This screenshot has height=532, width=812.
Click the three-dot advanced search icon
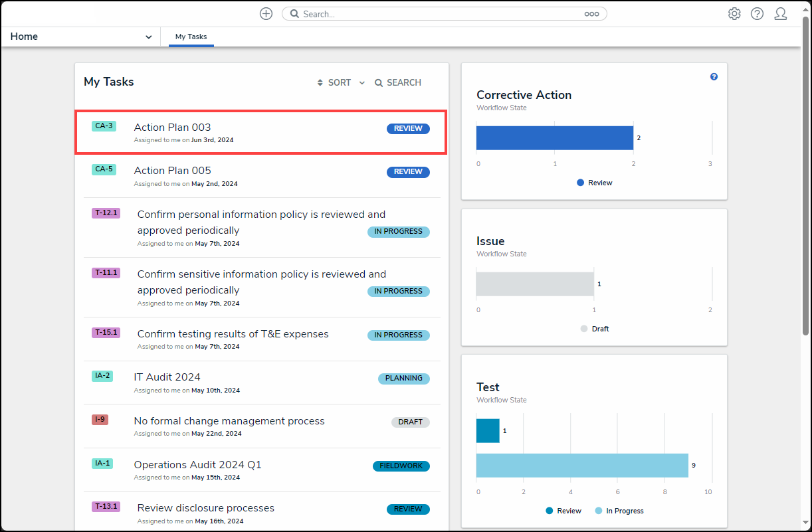point(591,14)
